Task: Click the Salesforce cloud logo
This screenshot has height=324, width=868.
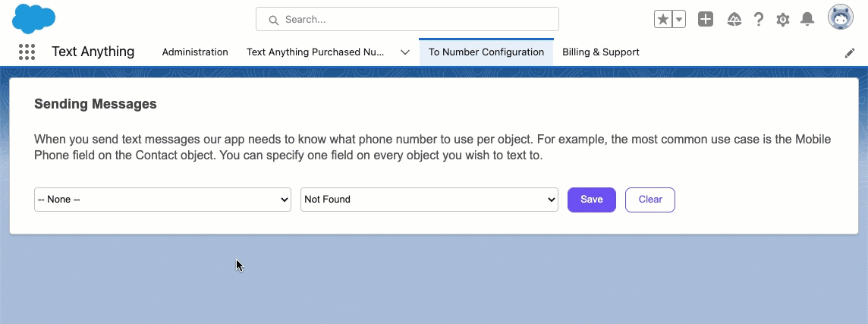Action: pos(34,18)
